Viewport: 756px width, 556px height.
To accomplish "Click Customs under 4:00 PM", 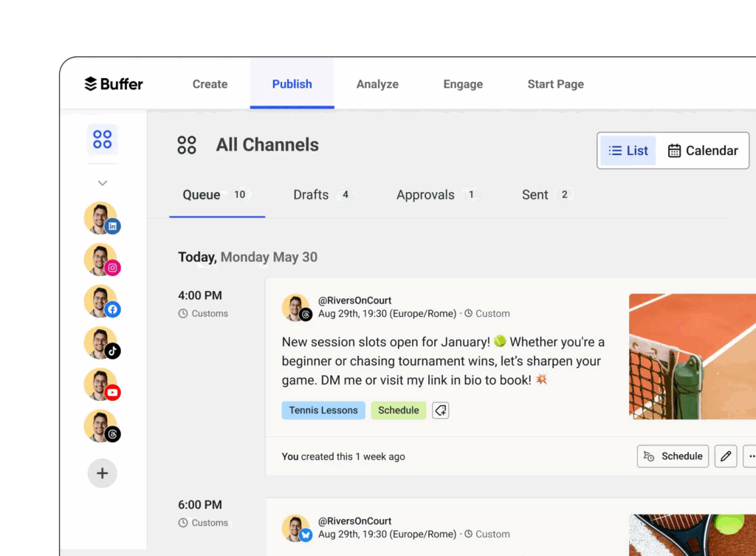I will (203, 314).
